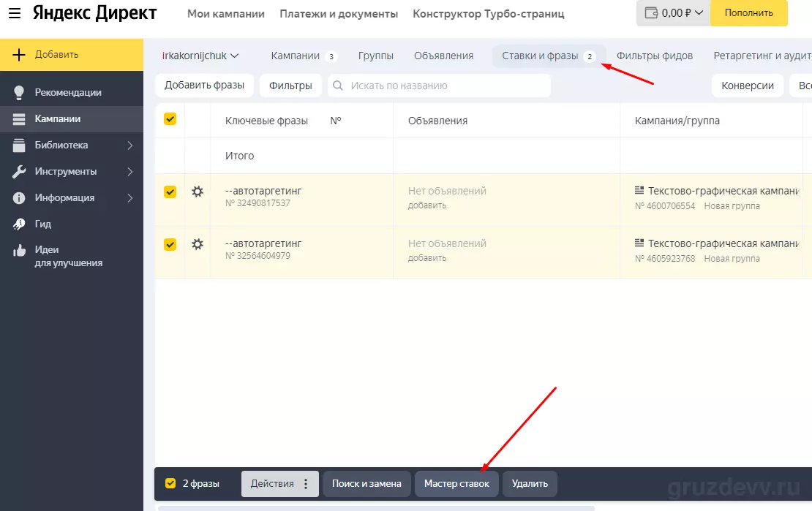
Task: Click the plus icon next to Добавить
Action: click(x=18, y=55)
